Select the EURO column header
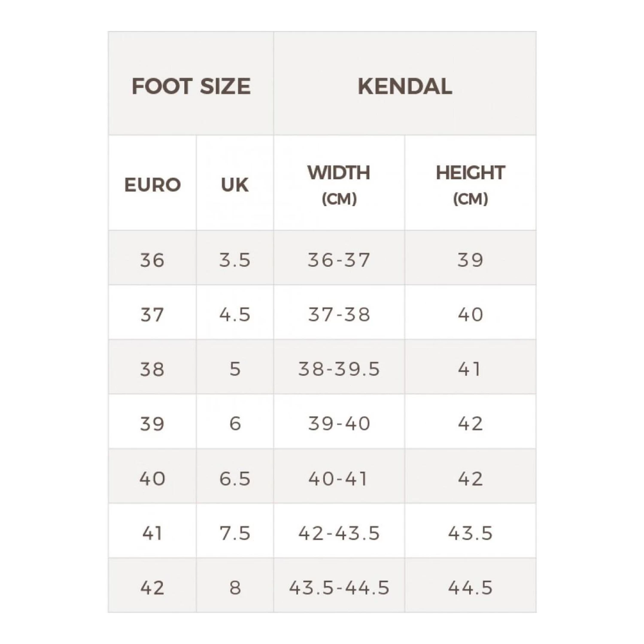 (x=152, y=185)
